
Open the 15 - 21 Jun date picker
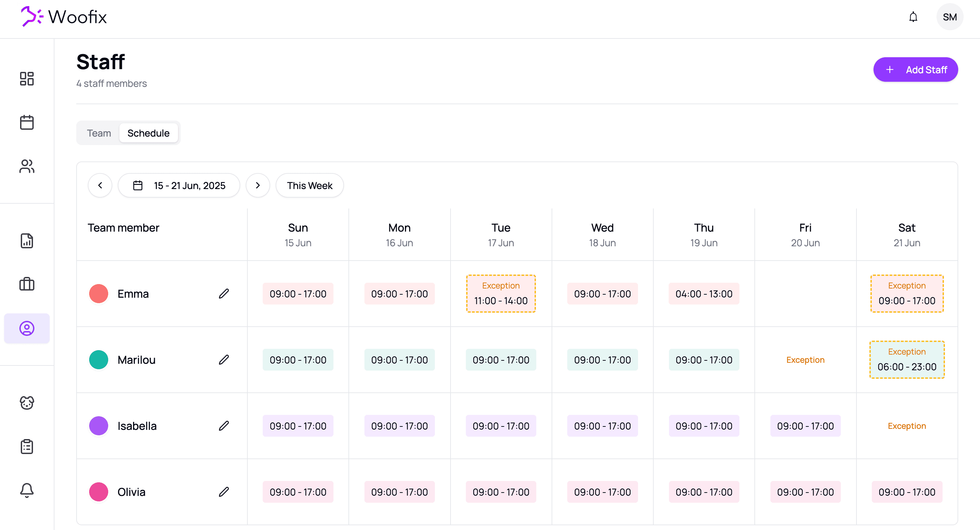point(179,185)
